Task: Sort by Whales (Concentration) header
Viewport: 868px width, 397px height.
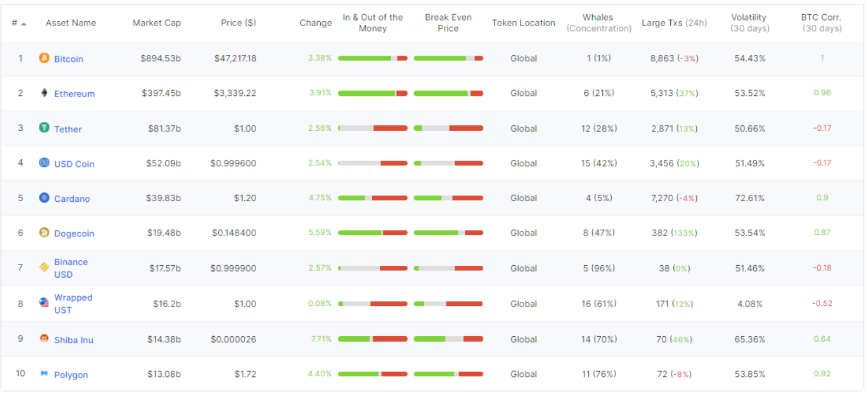Action: 599,23
